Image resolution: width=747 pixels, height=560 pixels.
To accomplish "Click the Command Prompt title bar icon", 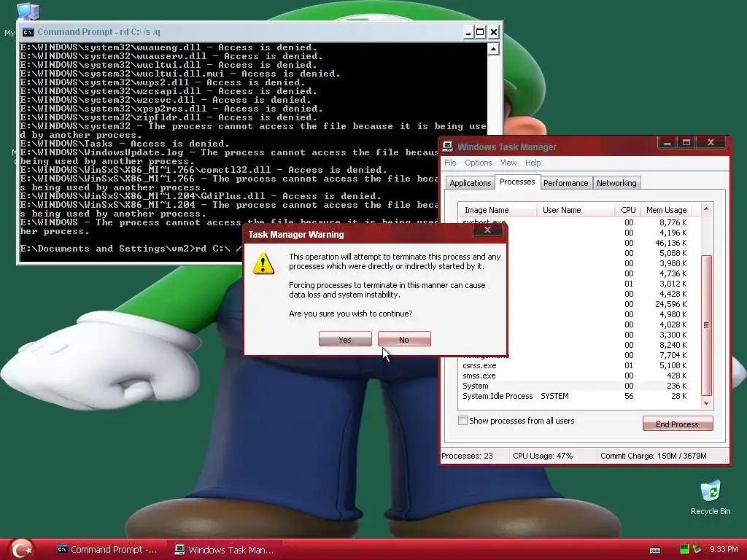I will [x=28, y=32].
